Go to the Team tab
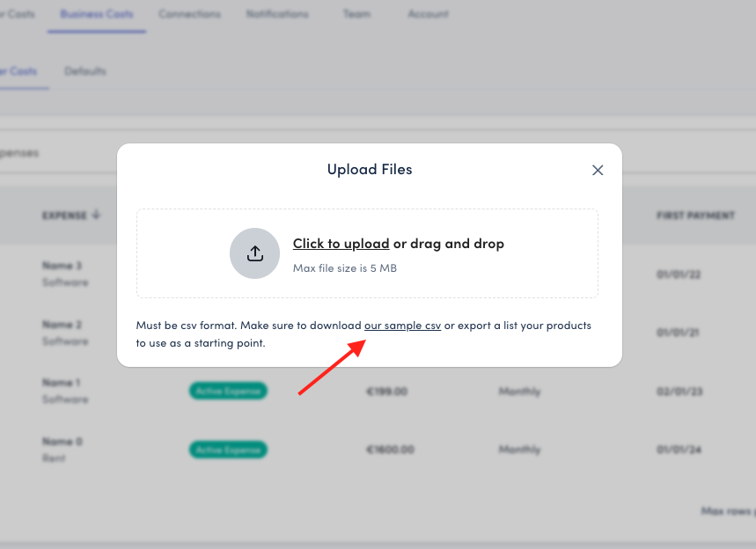 pyautogui.click(x=356, y=14)
